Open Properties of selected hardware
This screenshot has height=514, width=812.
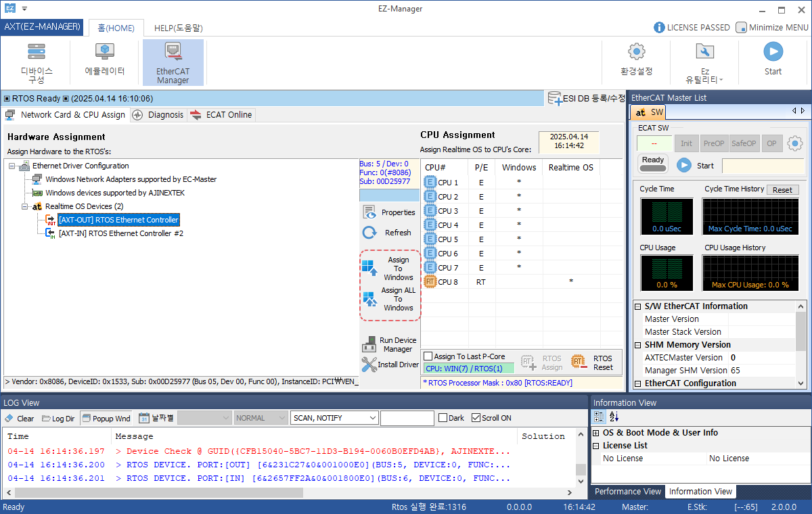pyautogui.click(x=389, y=212)
